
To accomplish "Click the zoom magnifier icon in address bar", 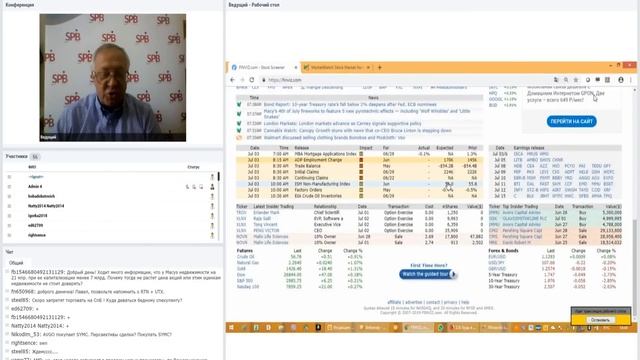I will [x=566, y=80].
